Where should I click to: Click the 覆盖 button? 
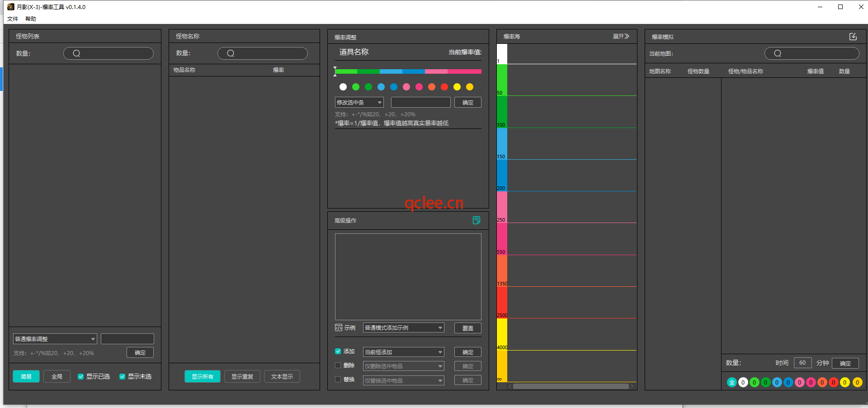tap(468, 328)
